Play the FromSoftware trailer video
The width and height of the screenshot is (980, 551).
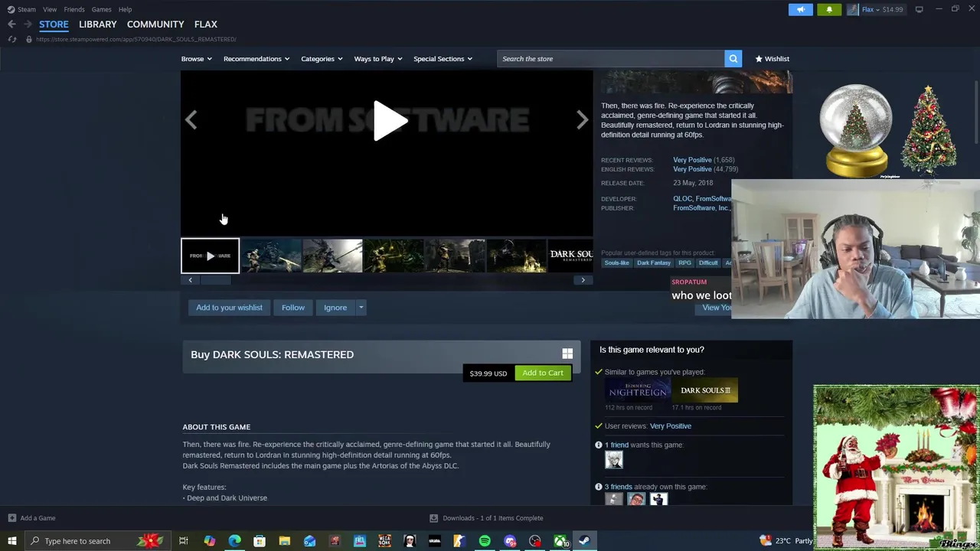[x=390, y=121]
